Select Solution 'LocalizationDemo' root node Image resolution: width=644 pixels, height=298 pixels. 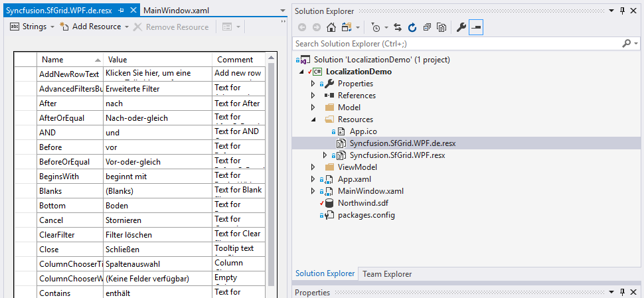coord(382,60)
